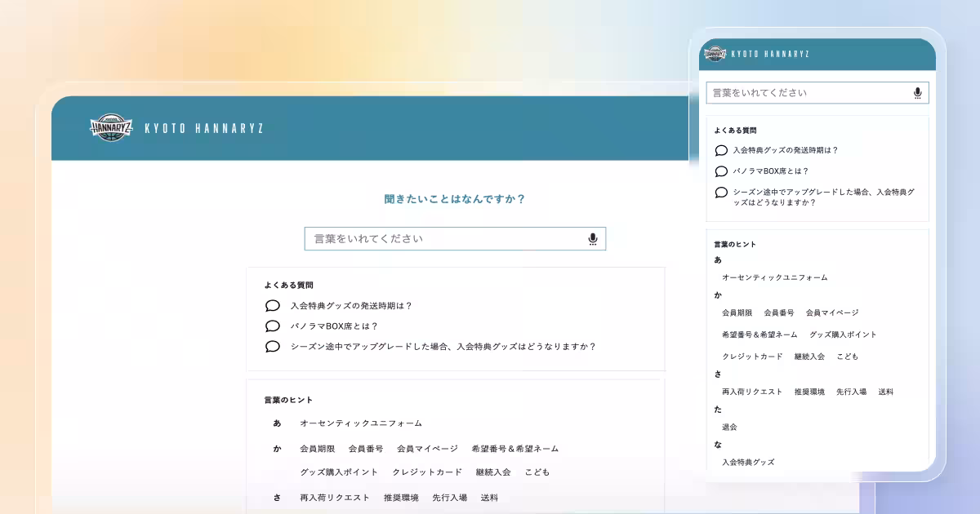The height and width of the screenshot is (514, 980).
Task: Focus the desktop 言葉をいれてください search field
Action: 445,239
